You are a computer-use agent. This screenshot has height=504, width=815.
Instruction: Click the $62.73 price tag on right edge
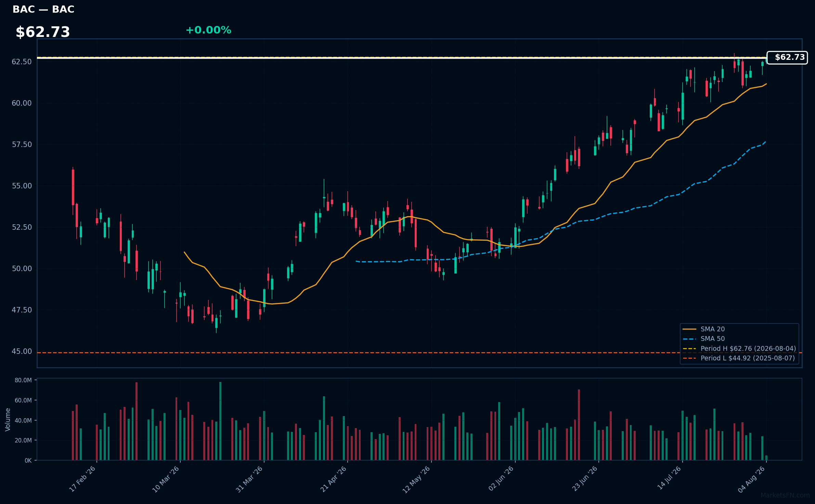coord(787,57)
